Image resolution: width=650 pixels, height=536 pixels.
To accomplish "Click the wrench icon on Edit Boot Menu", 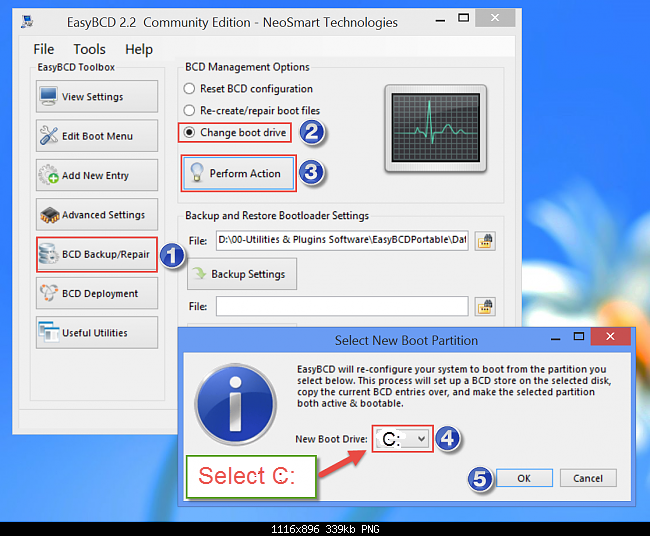I will coord(49,136).
